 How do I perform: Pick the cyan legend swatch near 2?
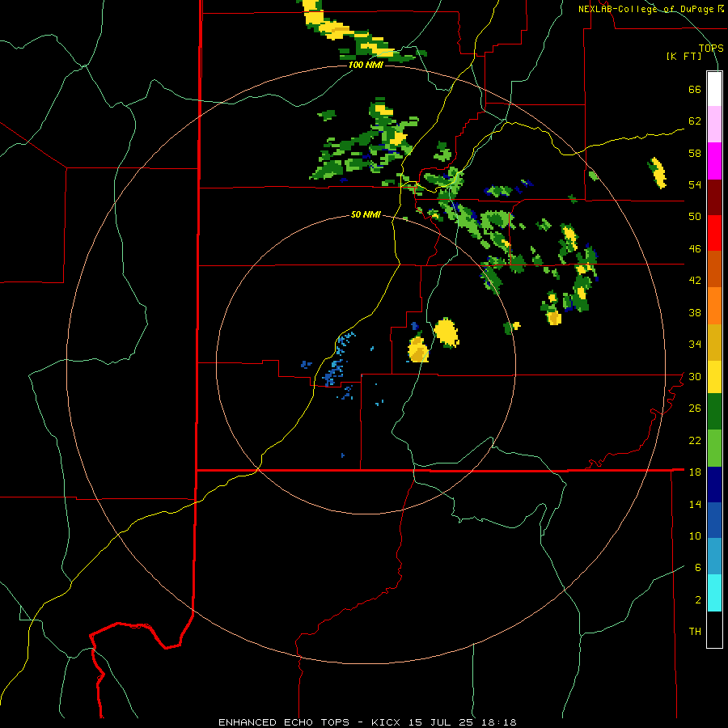(x=714, y=593)
